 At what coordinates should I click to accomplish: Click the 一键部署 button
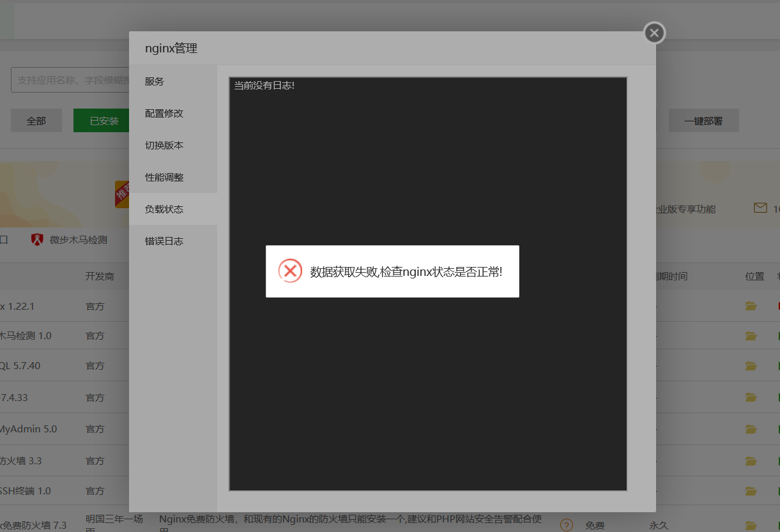coord(703,121)
